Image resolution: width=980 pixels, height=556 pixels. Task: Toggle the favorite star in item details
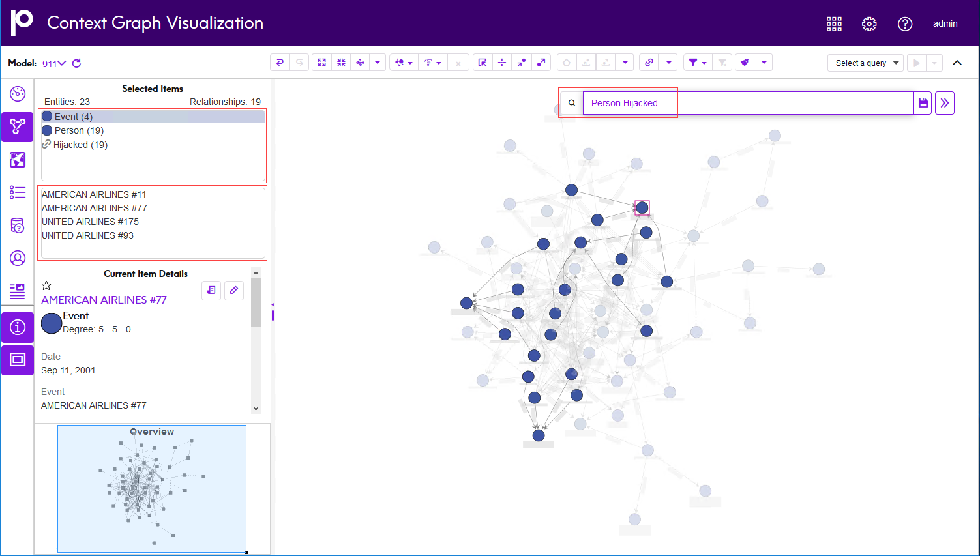click(46, 285)
